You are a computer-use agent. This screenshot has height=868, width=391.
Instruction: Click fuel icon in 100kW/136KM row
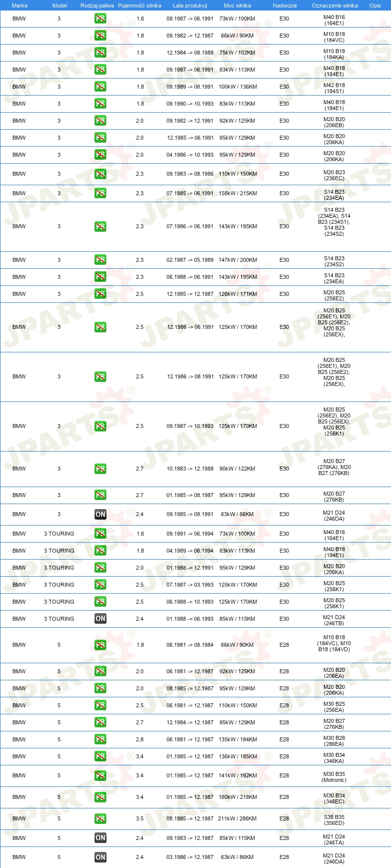(x=100, y=87)
